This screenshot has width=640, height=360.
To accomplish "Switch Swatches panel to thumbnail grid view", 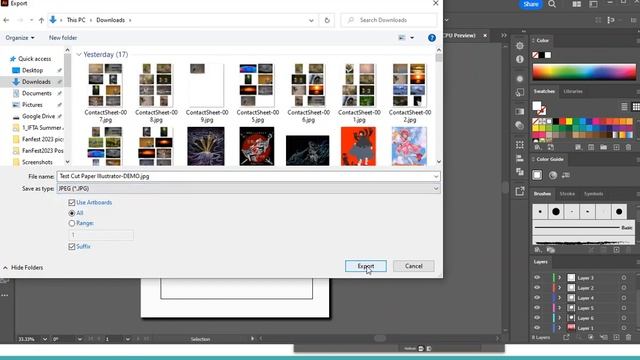I will pyautogui.click(x=636, y=107).
